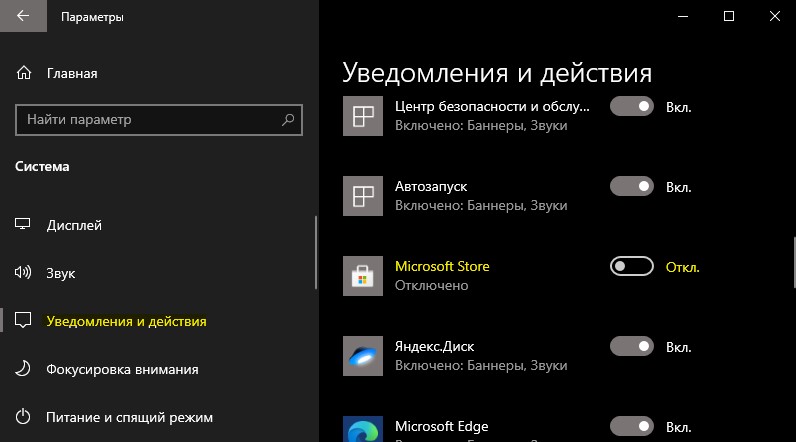The width and height of the screenshot is (796, 442).
Task: Open Яндекс.Диск notification settings
Action: [435, 347]
